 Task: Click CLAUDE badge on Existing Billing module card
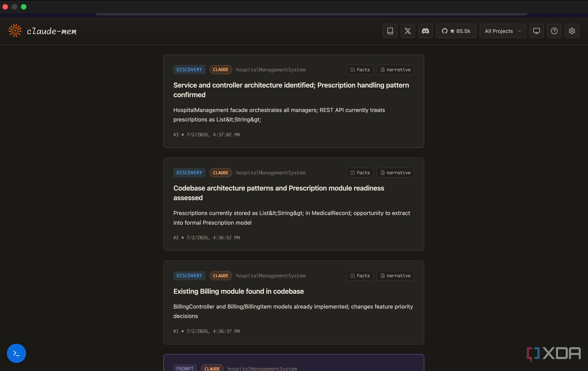221,275
